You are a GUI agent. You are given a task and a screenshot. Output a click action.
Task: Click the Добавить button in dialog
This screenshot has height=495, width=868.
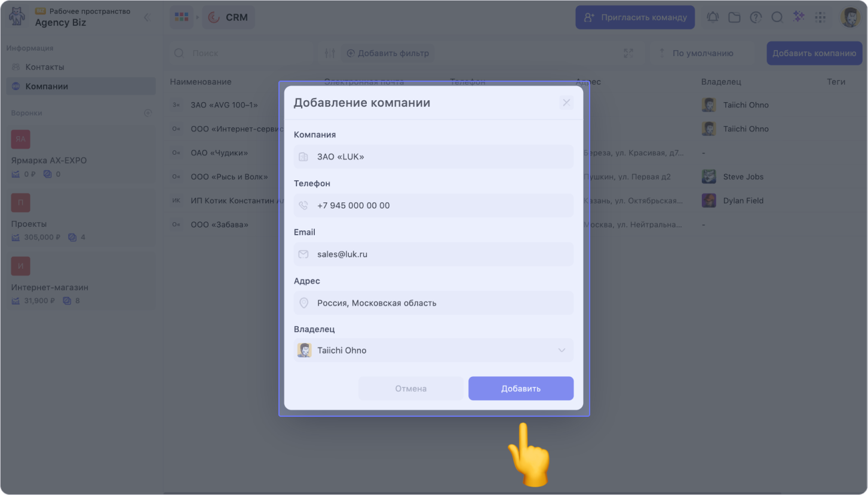[x=521, y=388]
